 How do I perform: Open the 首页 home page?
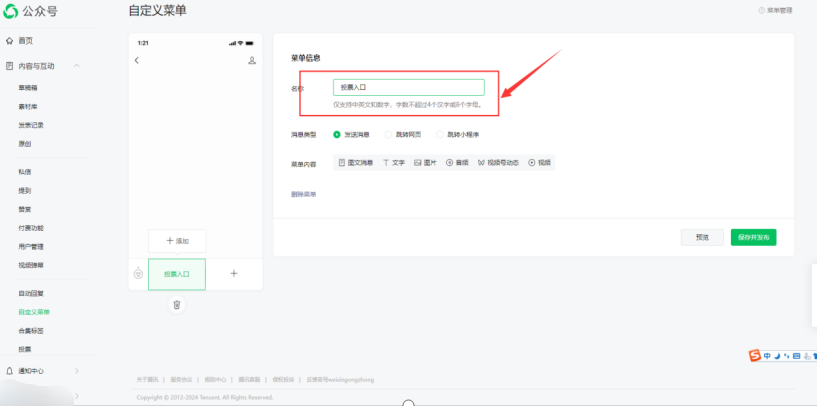point(26,41)
